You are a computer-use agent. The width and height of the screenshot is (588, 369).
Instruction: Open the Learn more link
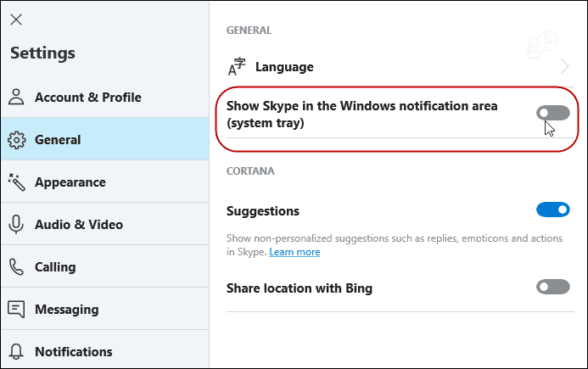294,252
